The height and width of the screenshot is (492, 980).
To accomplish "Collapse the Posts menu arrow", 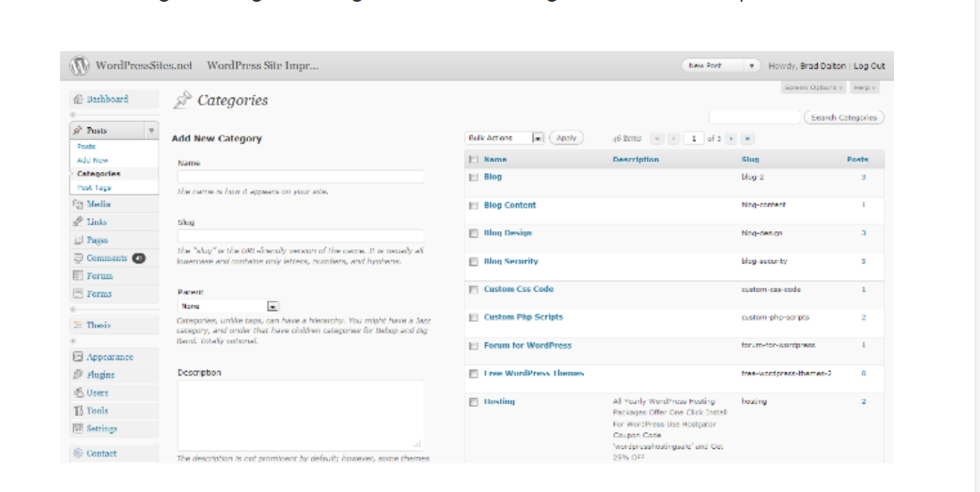I will click(151, 130).
